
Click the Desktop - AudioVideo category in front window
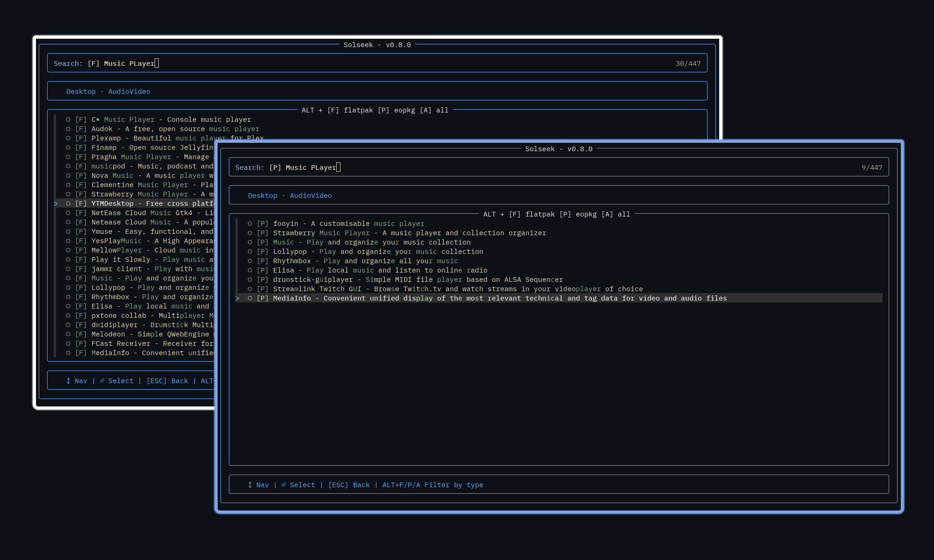tap(290, 196)
